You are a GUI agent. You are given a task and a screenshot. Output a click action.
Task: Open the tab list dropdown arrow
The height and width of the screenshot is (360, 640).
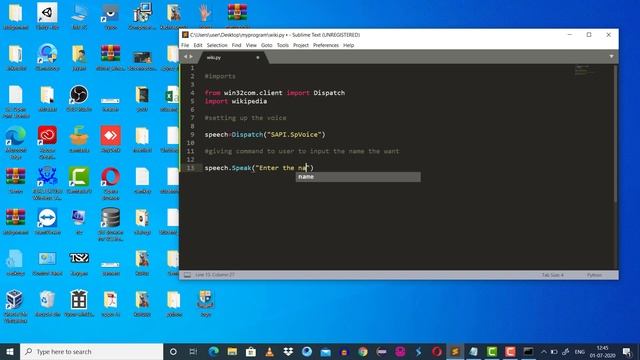click(x=611, y=56)
